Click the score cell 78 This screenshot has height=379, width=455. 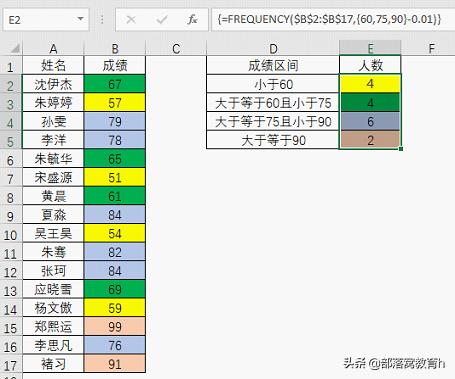[x=115, y=140]
